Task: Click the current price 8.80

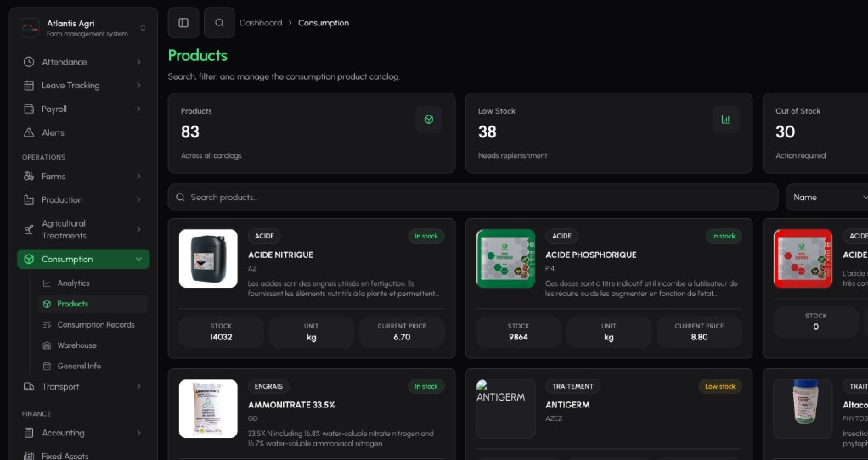Action: [x=699, y=337]
